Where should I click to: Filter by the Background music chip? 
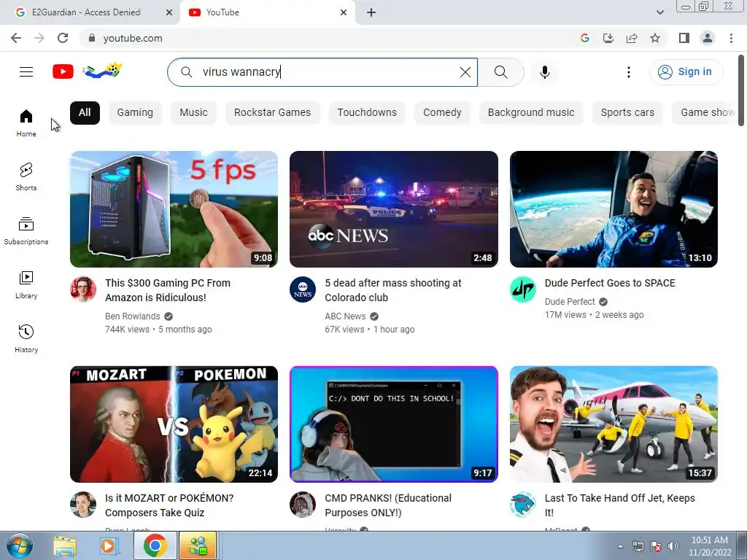click(531, 113)
